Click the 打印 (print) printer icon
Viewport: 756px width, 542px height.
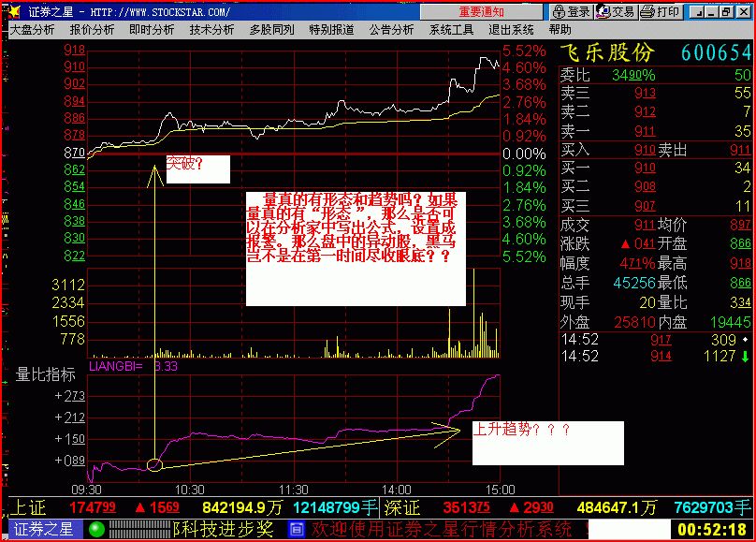tap(661, 12)
